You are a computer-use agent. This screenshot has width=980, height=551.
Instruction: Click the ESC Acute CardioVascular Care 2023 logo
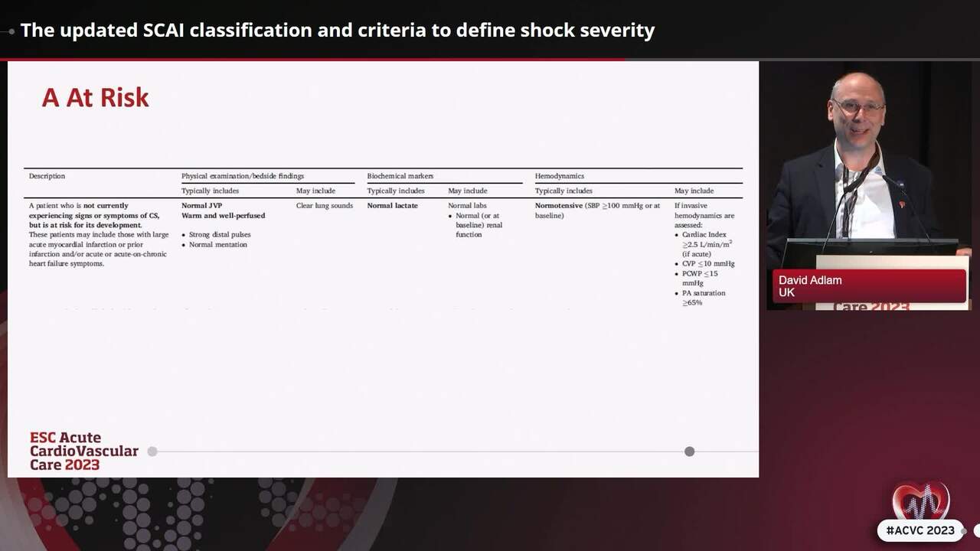[x=84, y=452]
